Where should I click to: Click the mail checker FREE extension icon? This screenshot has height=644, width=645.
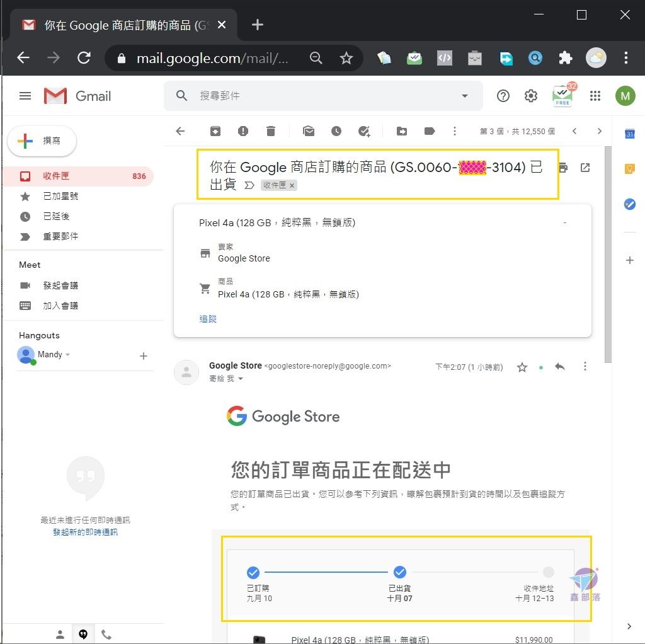[562, 96]
